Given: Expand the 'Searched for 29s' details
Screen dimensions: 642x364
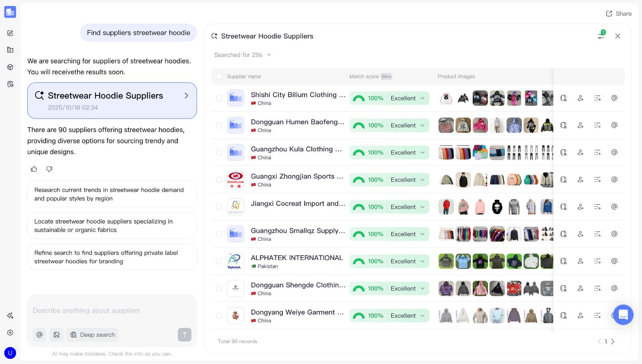Looking at the screenshot, I should 243,55.
